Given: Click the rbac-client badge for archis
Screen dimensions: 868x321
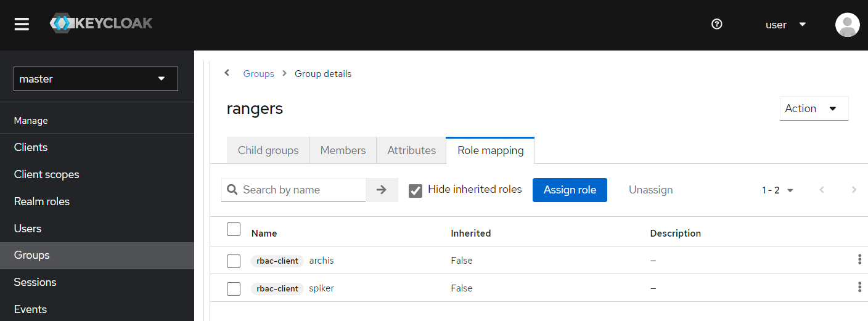Looking at the screenshot, I should click(277, 261).
